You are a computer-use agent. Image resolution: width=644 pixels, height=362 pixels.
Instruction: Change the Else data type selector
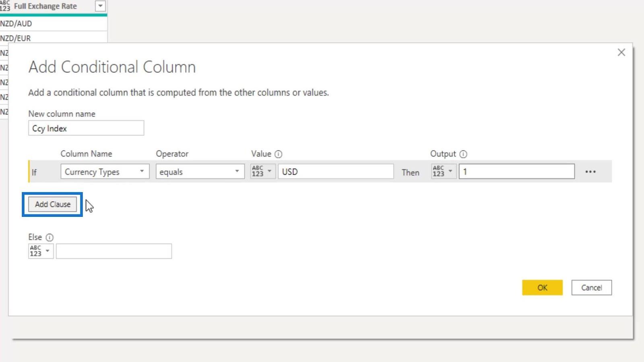pos(41,251)
